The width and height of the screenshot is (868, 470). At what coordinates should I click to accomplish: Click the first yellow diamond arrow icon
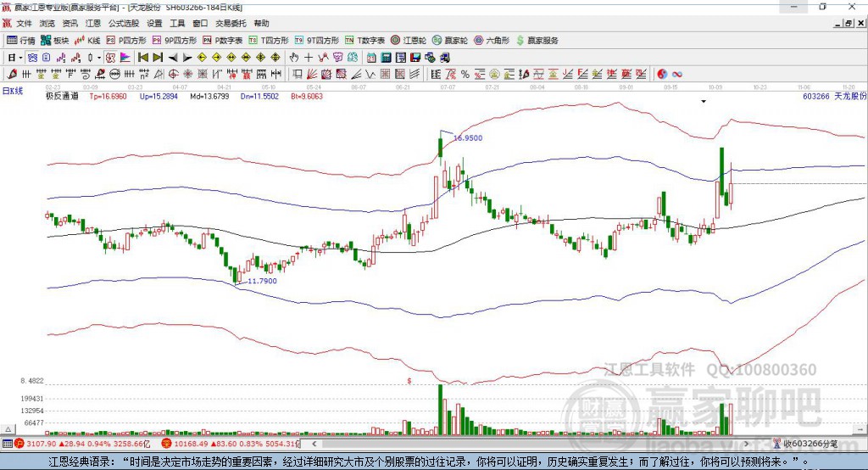click(202, 58)
